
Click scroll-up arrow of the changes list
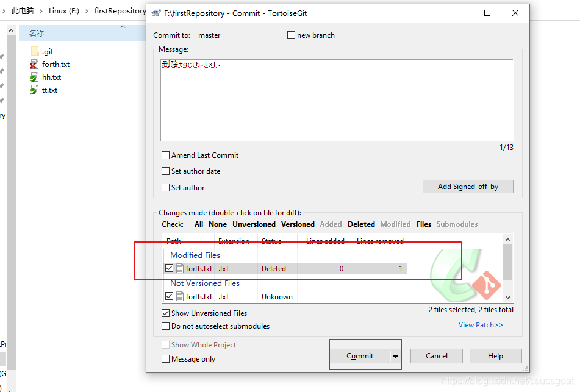coord(507,240)
